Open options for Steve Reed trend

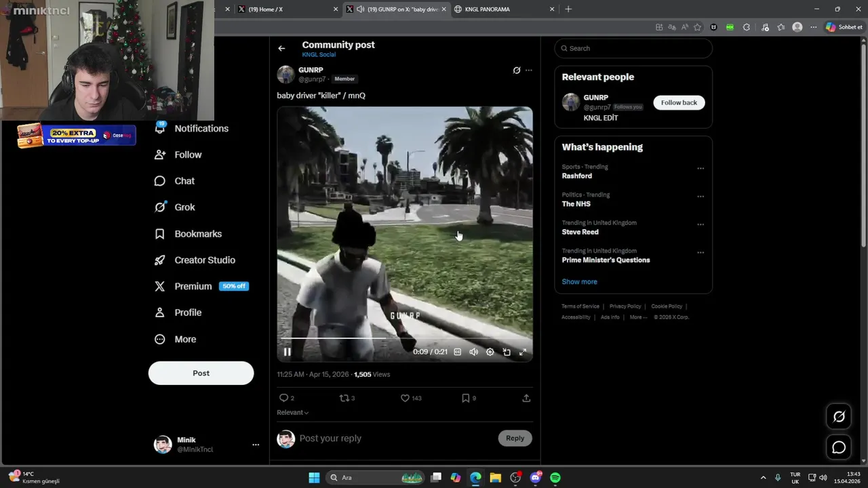701,224
